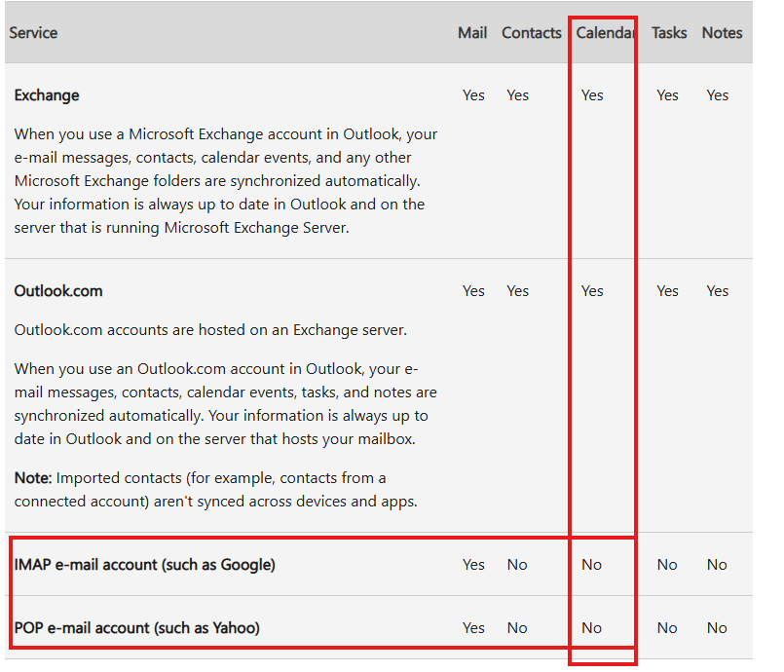Viewport: 784px width, 672px height.
Task: Click POP row Contacts No value
Action: click(517, 627)
